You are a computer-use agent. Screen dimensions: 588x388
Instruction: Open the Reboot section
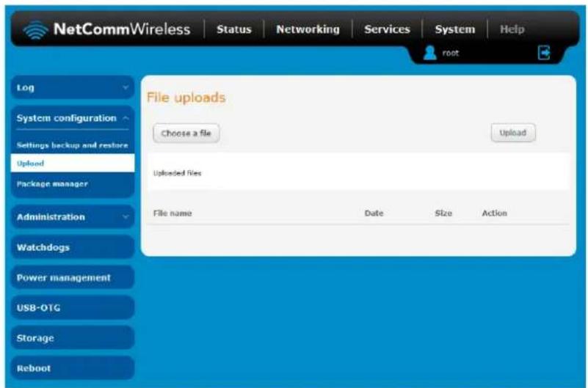pos(73,368)
